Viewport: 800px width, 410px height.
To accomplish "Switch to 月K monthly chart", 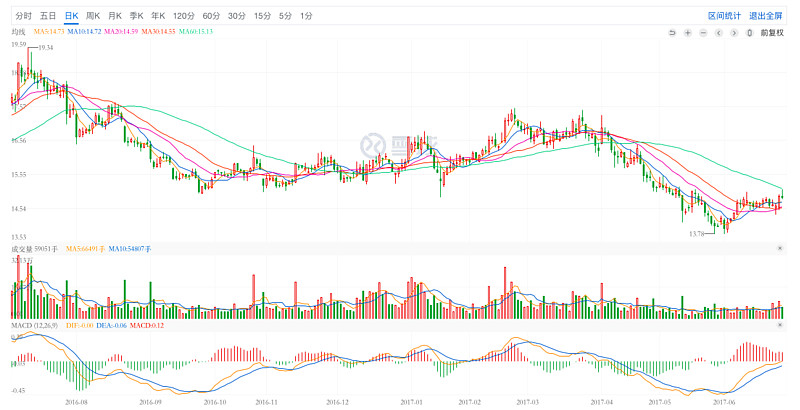I will click(115, 16).
